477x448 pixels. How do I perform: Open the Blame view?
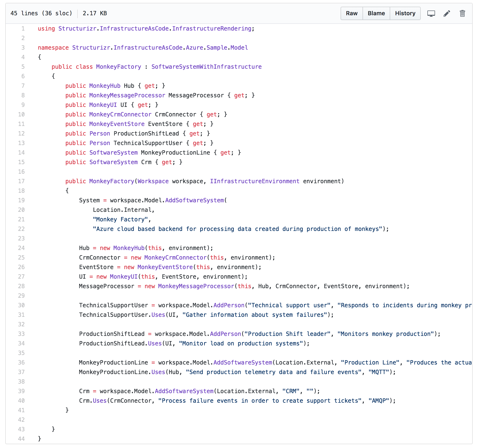click(376, 13)
